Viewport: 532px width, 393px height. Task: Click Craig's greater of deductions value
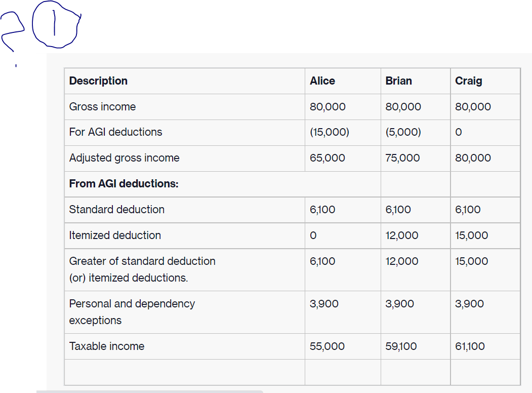472,261
